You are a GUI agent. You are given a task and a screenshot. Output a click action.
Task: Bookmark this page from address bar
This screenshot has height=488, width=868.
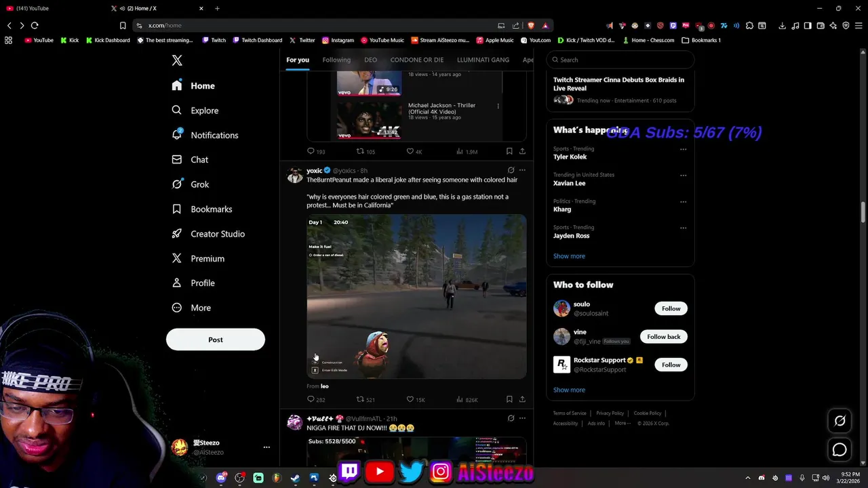[123, 25]
